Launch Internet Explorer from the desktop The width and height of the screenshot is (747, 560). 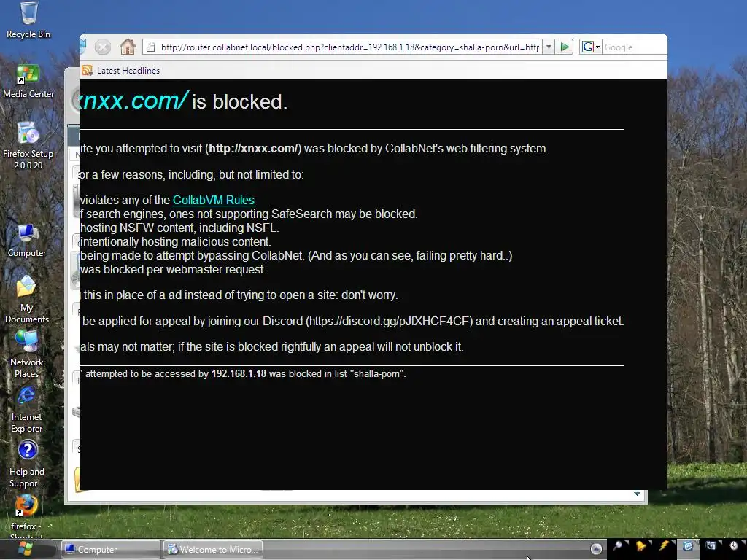27,410
